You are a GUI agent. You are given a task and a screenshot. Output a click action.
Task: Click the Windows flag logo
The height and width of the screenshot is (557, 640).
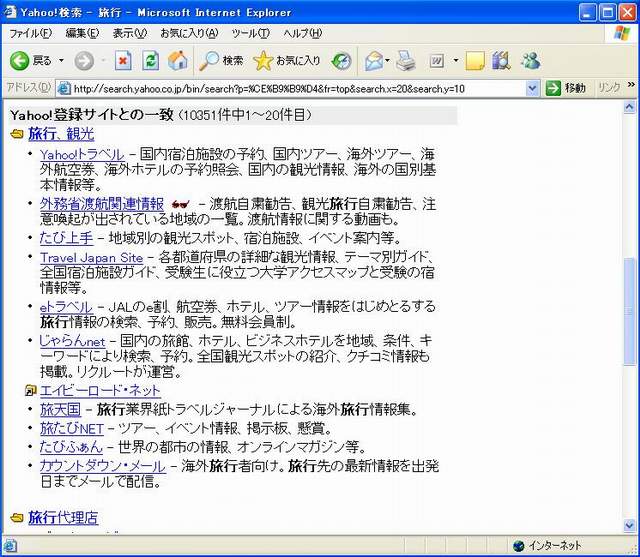[622, 34]
